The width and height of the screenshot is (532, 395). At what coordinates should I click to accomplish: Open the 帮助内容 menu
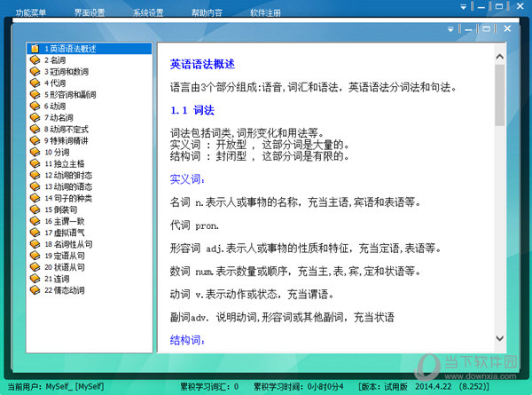click(207, 13)
